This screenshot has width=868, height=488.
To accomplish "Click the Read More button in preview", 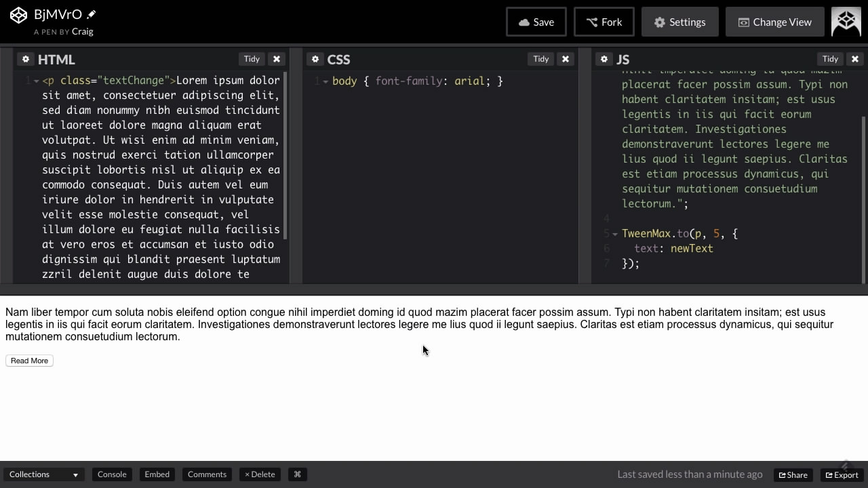I will [x=29, y=361].
